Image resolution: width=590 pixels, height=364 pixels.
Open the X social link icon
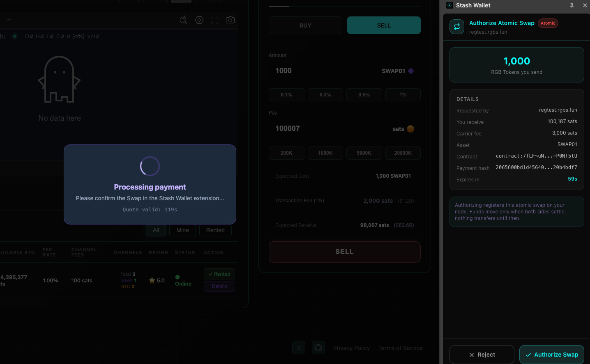pyautogui.click(x=299, y=348)
